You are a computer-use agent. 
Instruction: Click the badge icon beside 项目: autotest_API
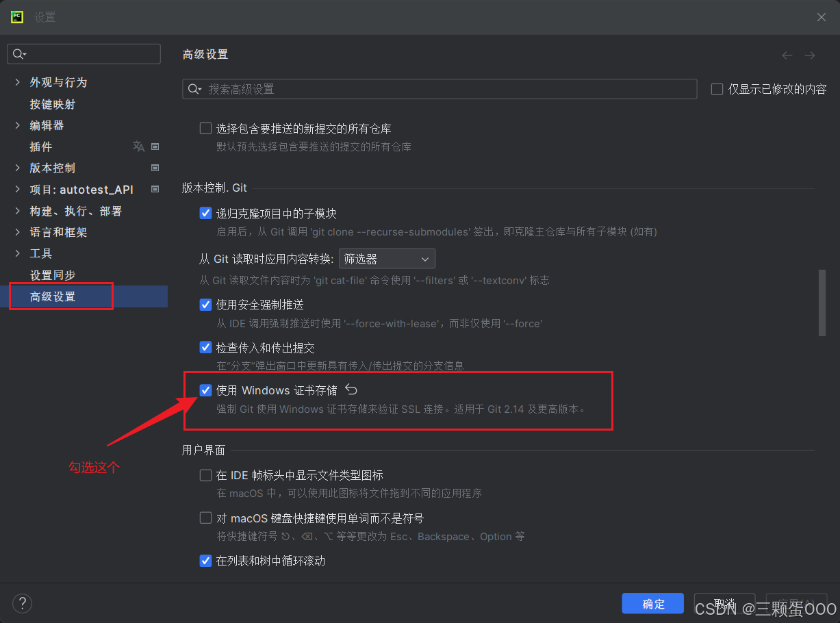(155, 190)
